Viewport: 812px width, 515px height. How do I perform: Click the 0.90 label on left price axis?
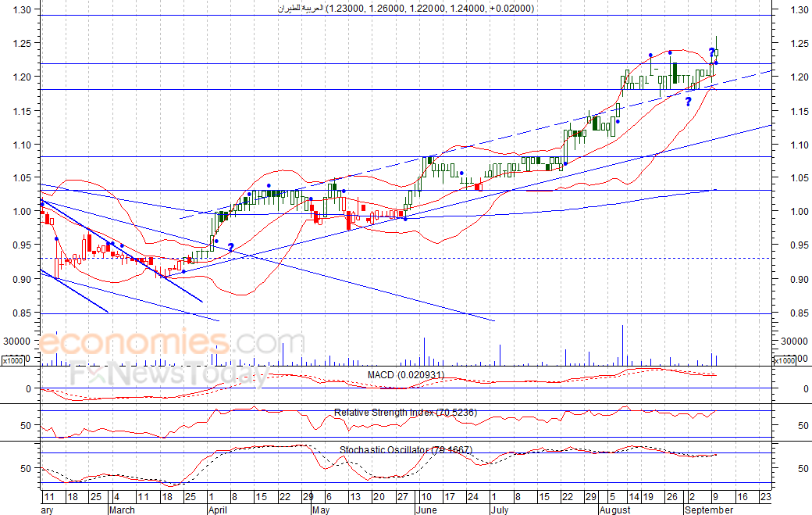point(23,279)
